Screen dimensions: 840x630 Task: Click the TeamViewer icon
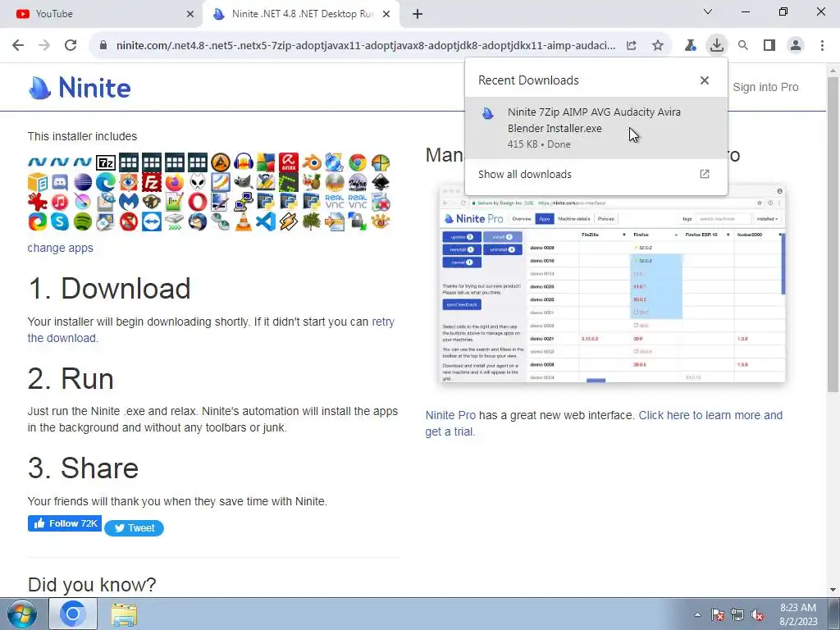point(152,221)
